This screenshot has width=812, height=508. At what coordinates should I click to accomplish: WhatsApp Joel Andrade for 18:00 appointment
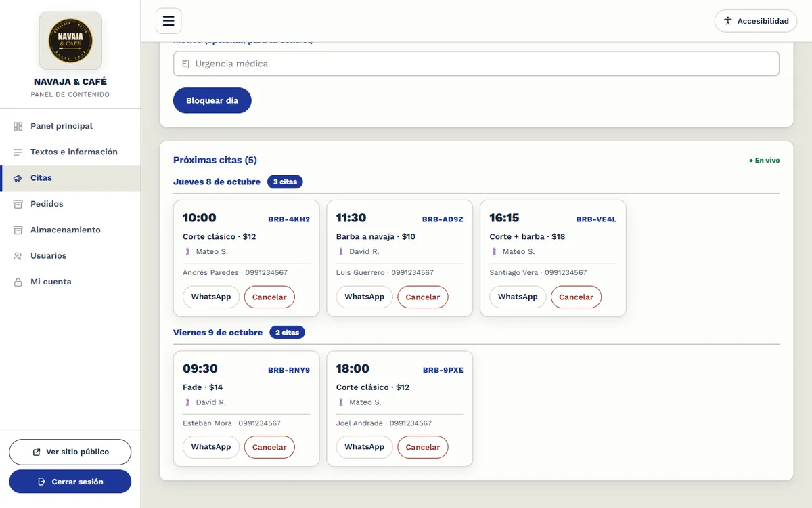point(364,447)
